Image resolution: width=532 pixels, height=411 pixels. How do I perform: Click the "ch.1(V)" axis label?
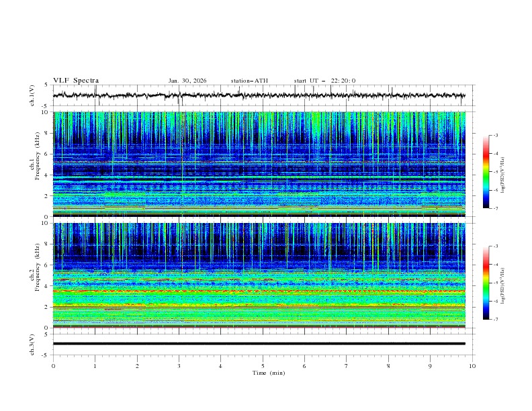[32, 95]
